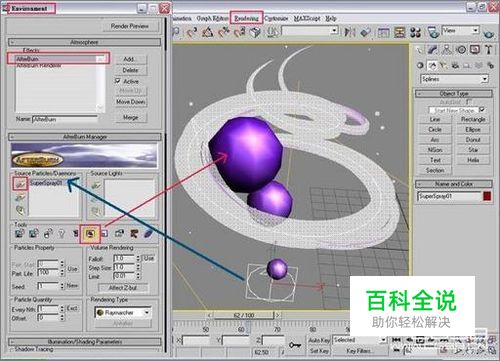Open Schematic View from main toolbar
Viewport: 500px width, 361px height.
point(399,32)
